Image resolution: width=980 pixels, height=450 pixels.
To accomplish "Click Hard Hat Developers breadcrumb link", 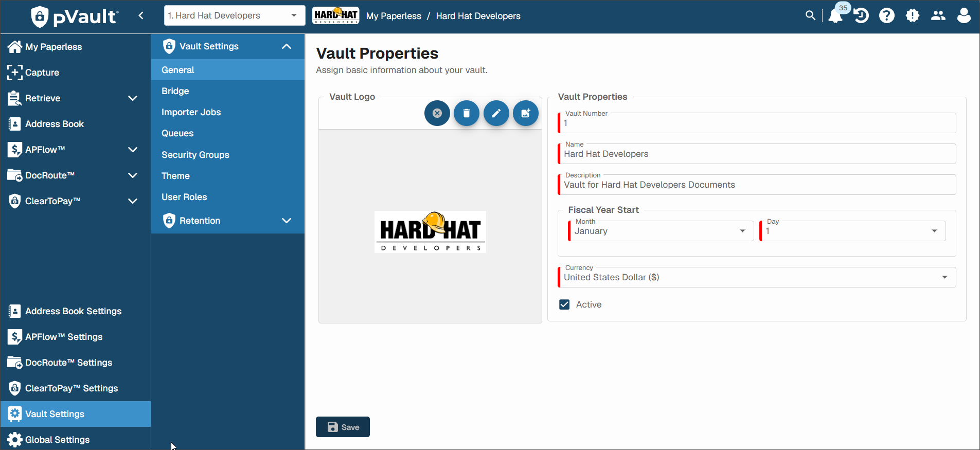I will (x=478, y=16).
